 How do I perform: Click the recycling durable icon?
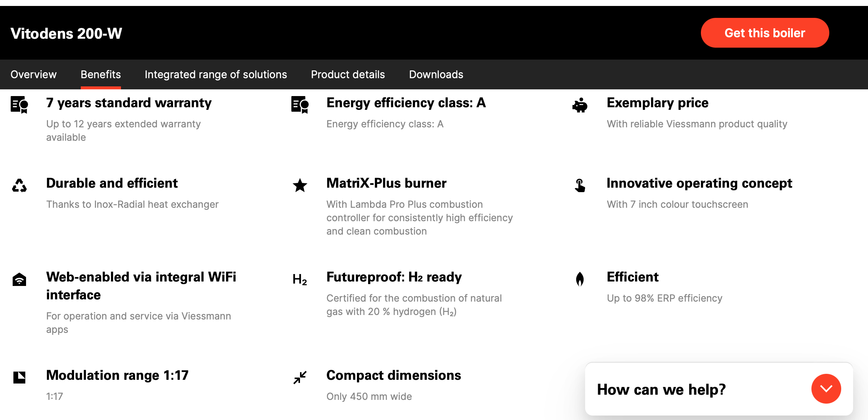click(19, 185)
